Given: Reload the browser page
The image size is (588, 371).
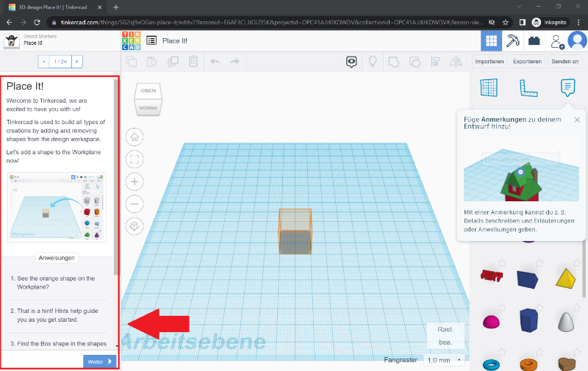Looking at the screenshot, I should click(37, 23).
